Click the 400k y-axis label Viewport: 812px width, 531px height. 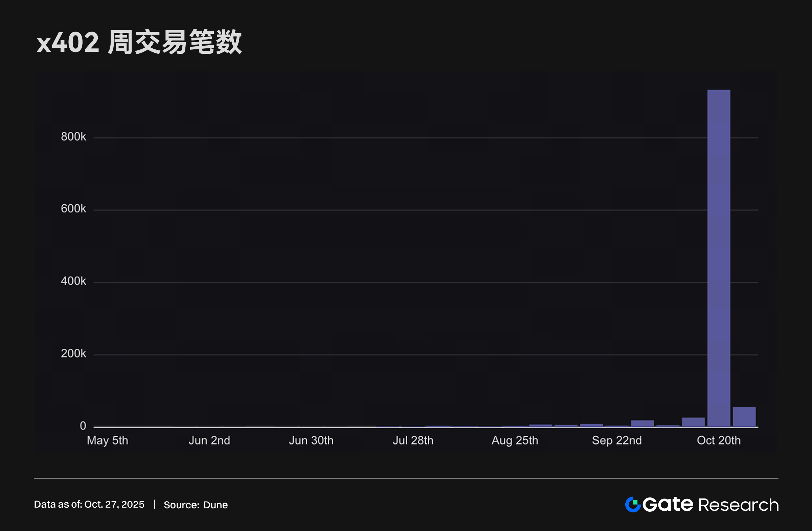click(x=73, y=281)
